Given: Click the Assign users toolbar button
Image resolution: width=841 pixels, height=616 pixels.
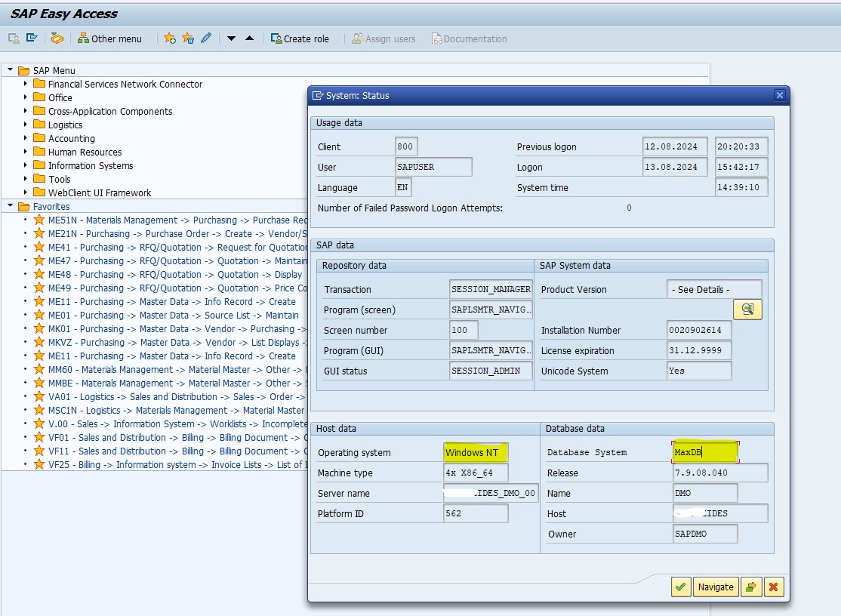Looking at the screenshot, I should tap(384, 38).
